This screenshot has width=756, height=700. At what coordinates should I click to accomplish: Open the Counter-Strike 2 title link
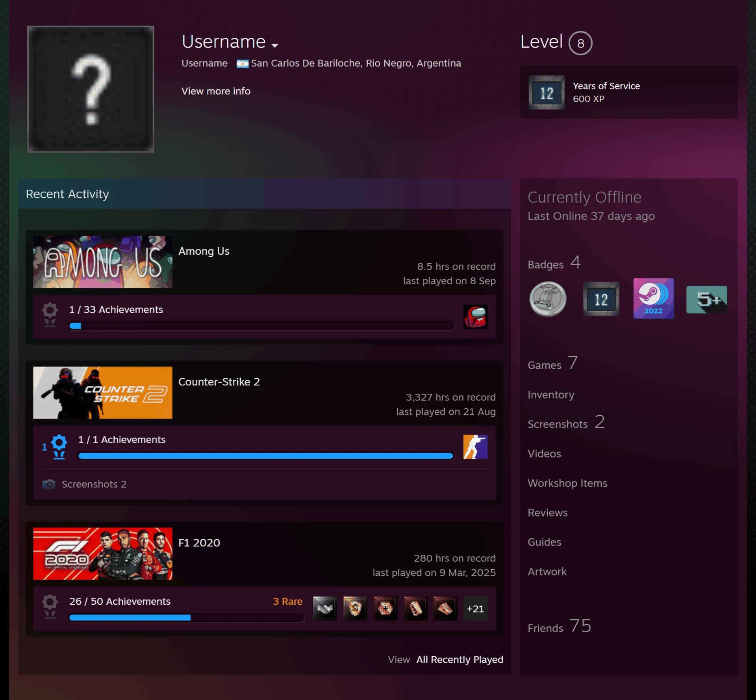pos(219,381)
